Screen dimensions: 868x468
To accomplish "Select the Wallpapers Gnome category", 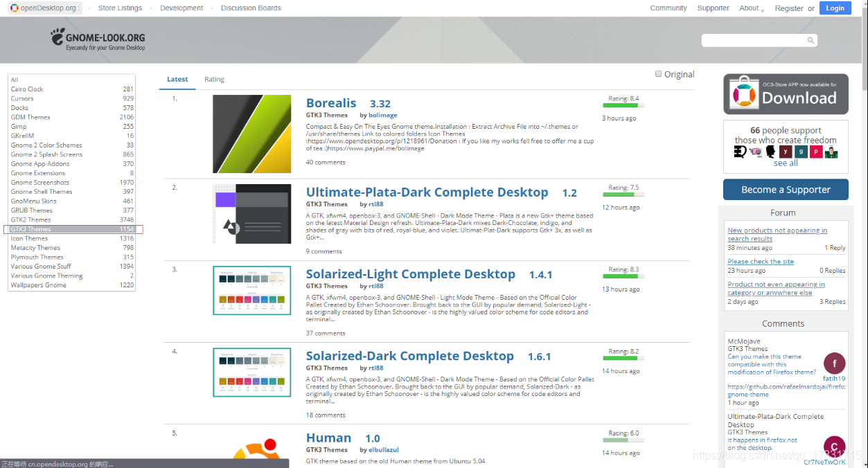I will (72, 285).
